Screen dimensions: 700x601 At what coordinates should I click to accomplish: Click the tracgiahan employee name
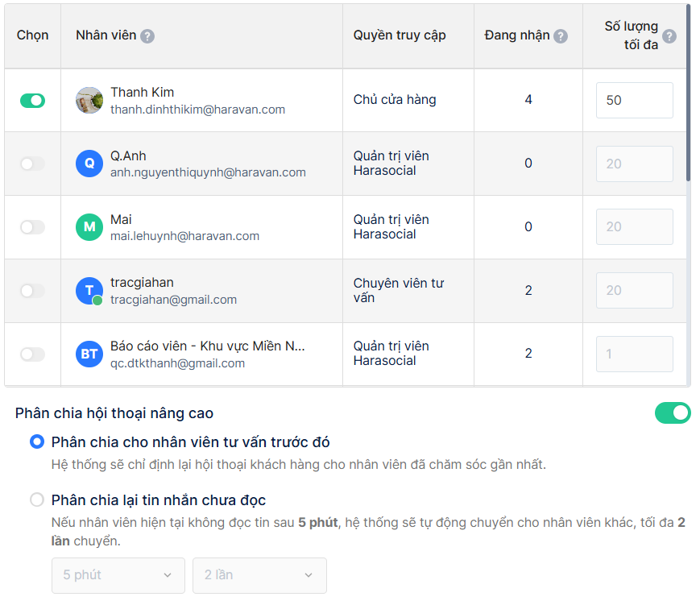point(142,283)
